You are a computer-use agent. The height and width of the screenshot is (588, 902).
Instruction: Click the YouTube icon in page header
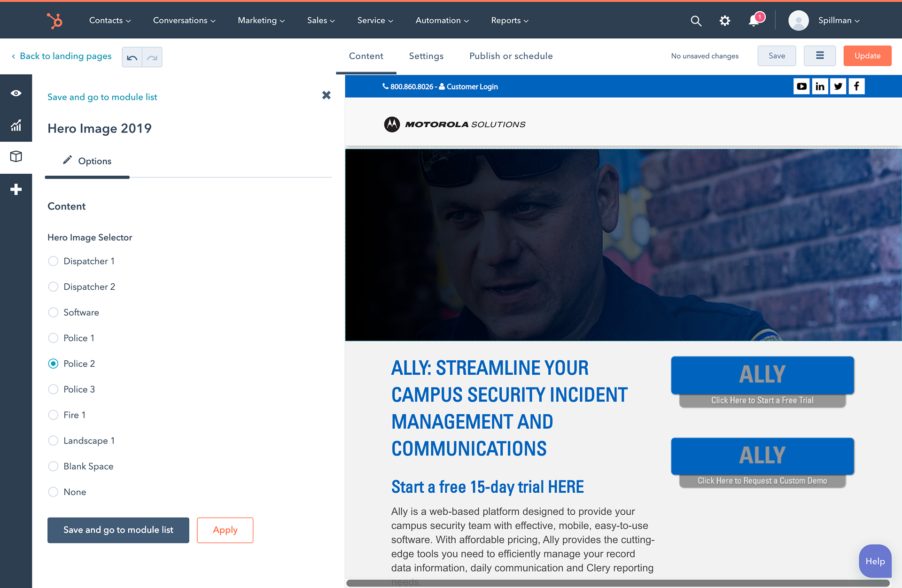(801, 86)
